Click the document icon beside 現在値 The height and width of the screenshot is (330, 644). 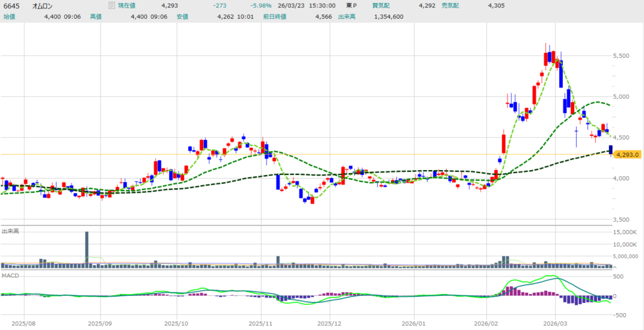[111, 6]
